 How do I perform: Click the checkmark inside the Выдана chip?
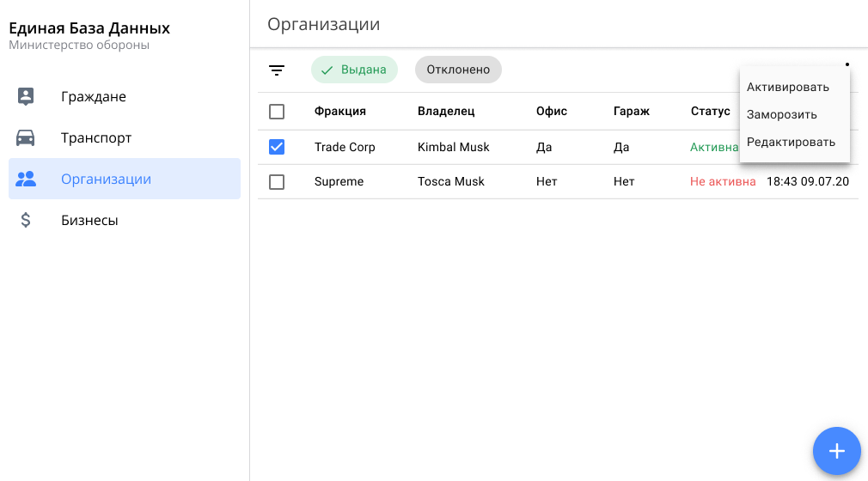[327, 70]
